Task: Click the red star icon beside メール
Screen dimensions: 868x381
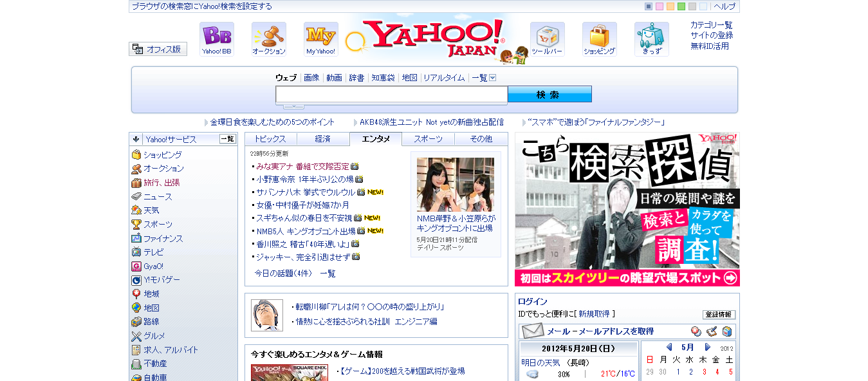Action: (696, 331)
